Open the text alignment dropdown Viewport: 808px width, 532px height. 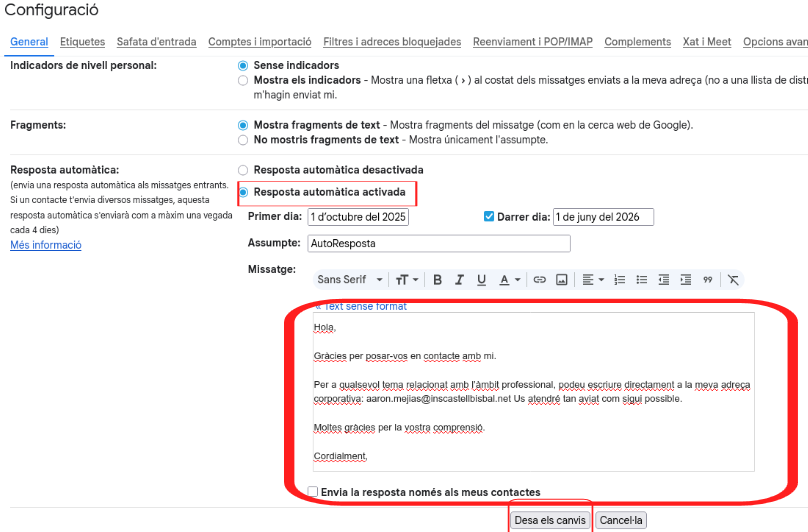pyautogui.click(x=594, y=280)
